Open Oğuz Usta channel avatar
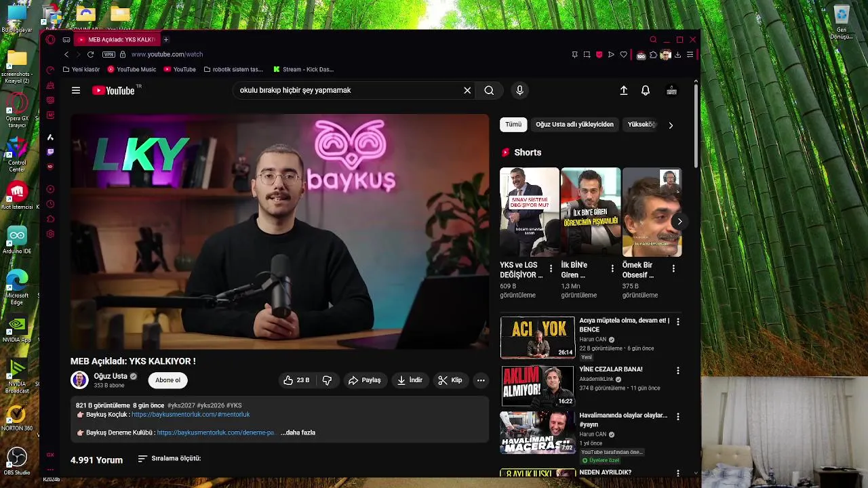Viewport: 868px width, 488px height. coord(79,380)
